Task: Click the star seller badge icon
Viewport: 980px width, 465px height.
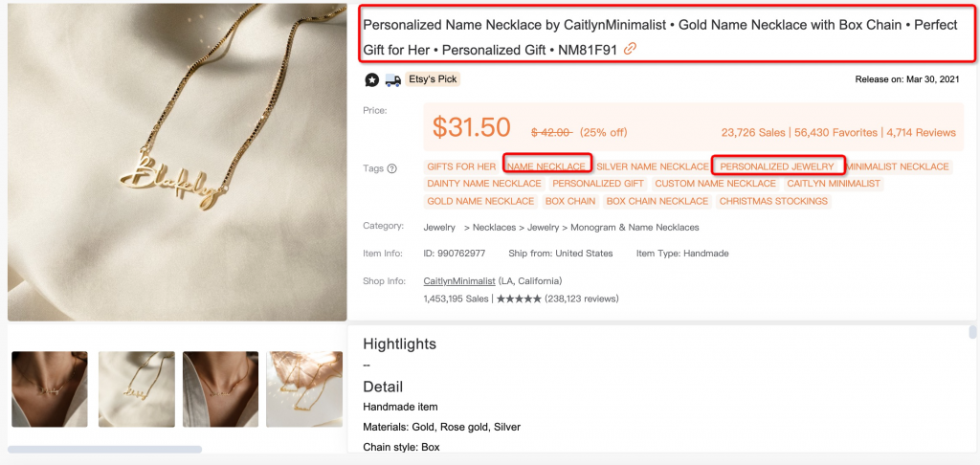Action: click(x=371, y=79)
